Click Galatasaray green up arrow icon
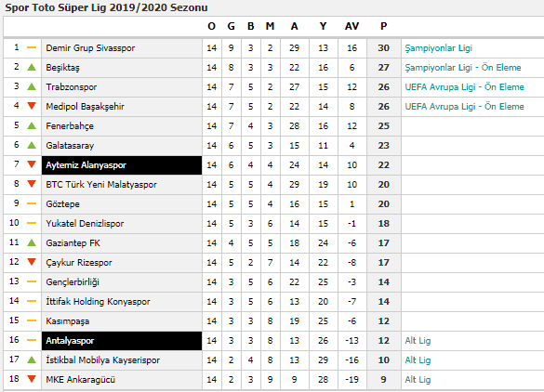This screenshot has width=544, height=392. click(x=32, y=145)
